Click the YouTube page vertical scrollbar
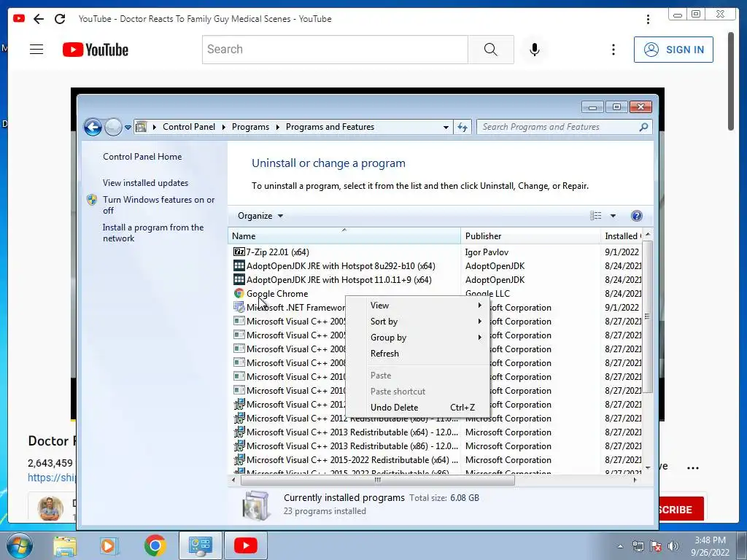Viewport: 747px width, 560px height. point(730,81)
